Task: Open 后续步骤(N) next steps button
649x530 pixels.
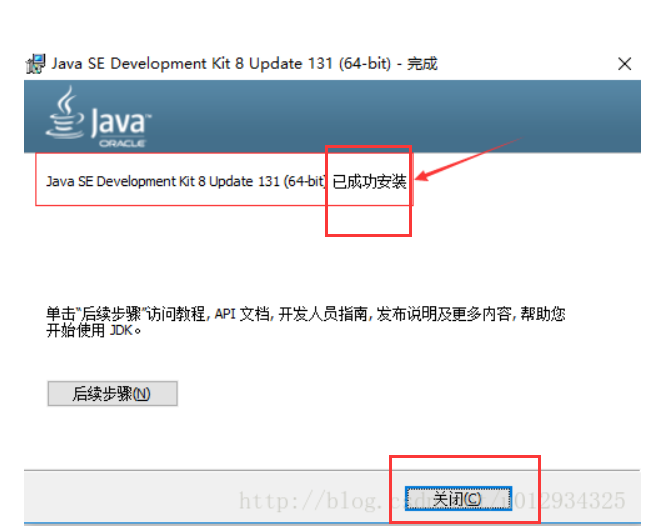Action: click(113, 393)
